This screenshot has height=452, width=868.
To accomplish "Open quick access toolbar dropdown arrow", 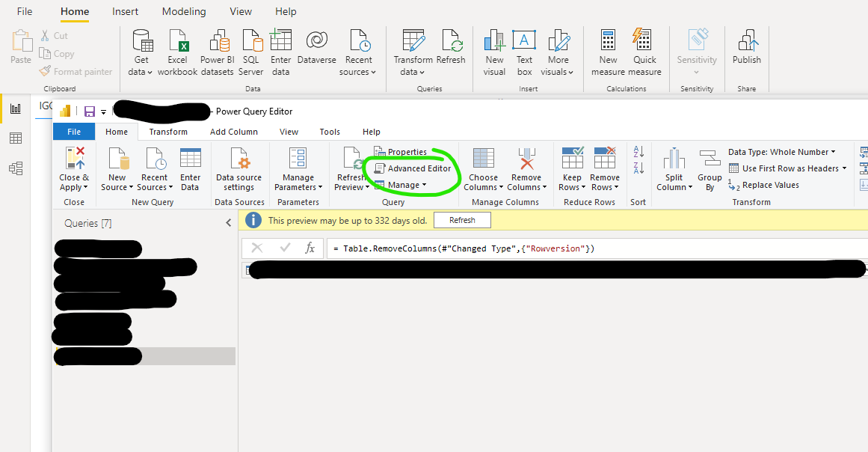I will [103, 112].
